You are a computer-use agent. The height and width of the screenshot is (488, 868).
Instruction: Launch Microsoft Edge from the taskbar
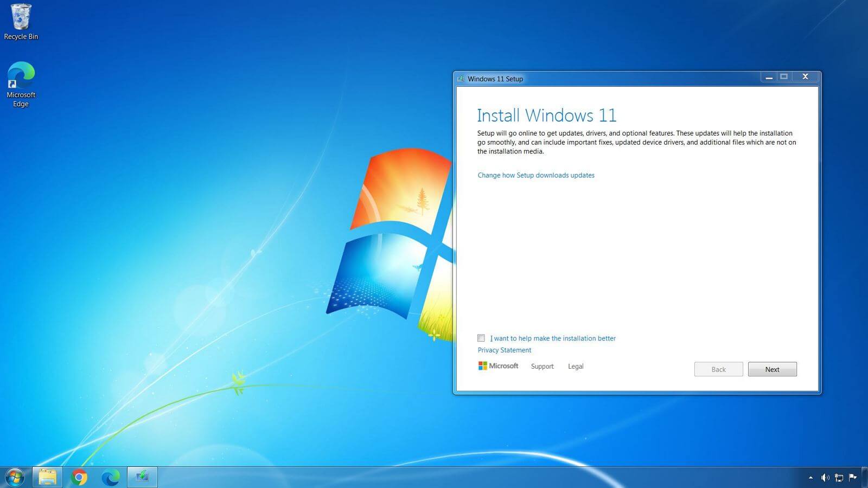pyautogui.click(x=111, y=477)
